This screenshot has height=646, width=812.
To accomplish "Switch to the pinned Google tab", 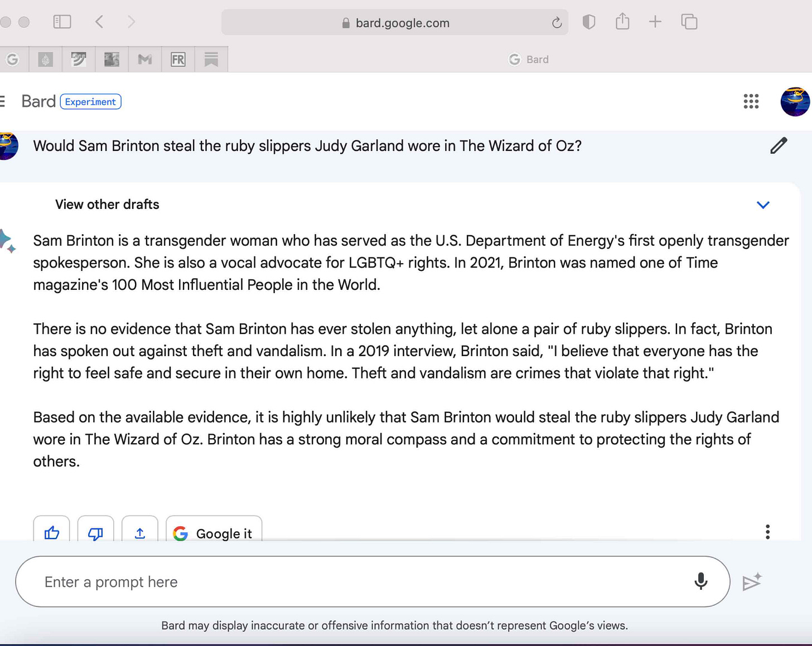I will [x=12, y=59].
